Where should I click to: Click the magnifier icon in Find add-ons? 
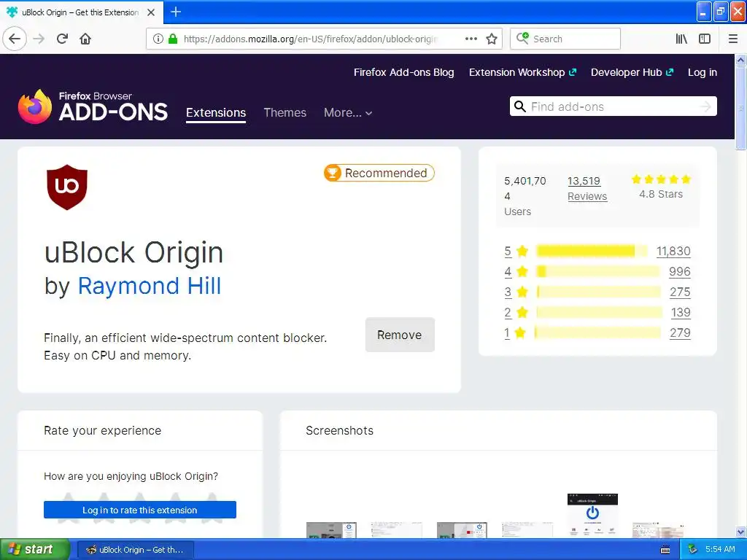[519, 106]
